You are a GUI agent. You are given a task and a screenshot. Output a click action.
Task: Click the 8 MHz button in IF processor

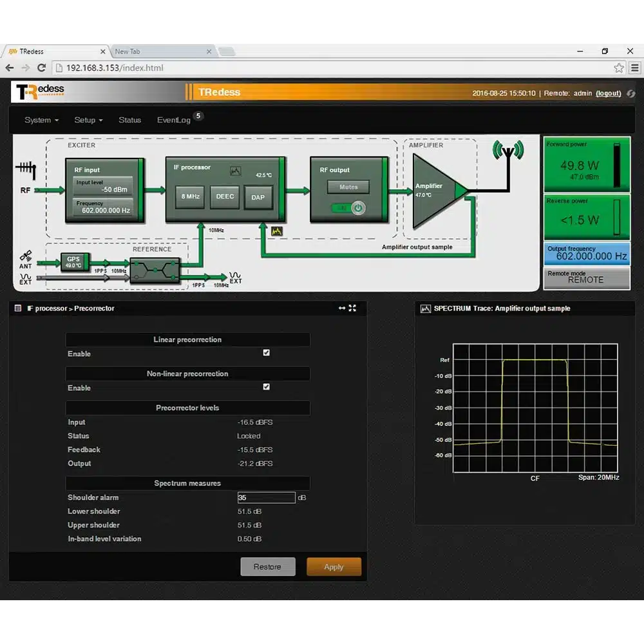[190, 196]
